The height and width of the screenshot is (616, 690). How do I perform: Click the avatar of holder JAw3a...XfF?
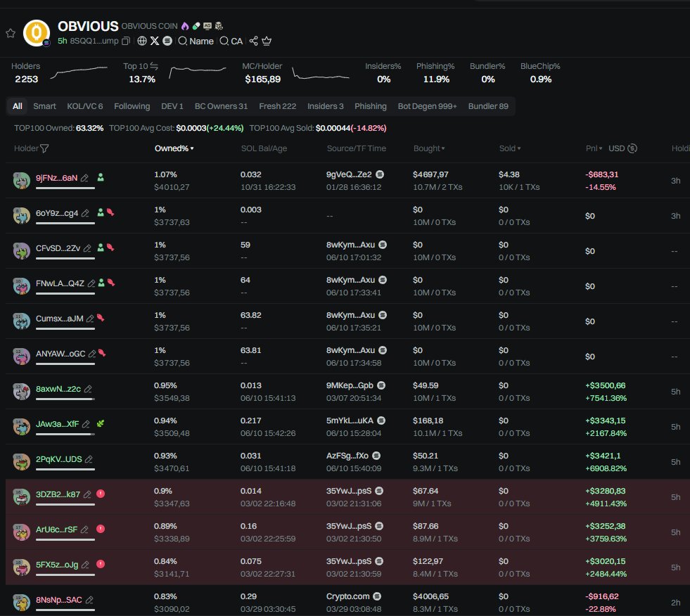pos(21,427)
